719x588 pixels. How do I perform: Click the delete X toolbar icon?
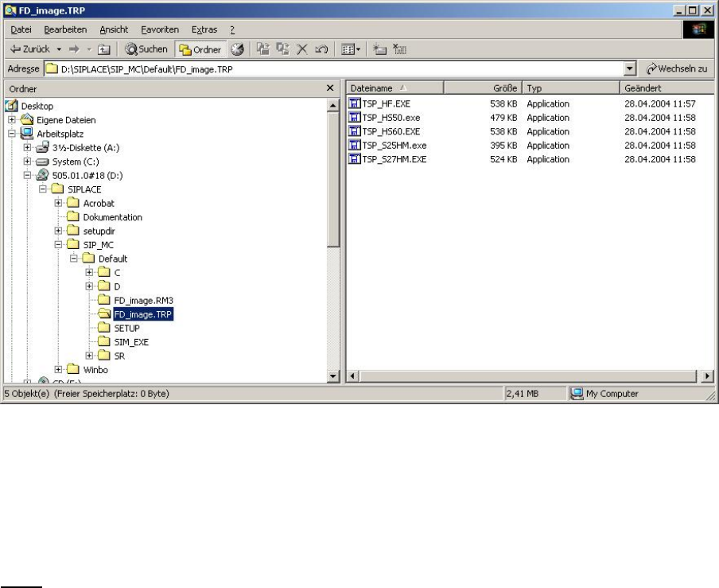302,49
